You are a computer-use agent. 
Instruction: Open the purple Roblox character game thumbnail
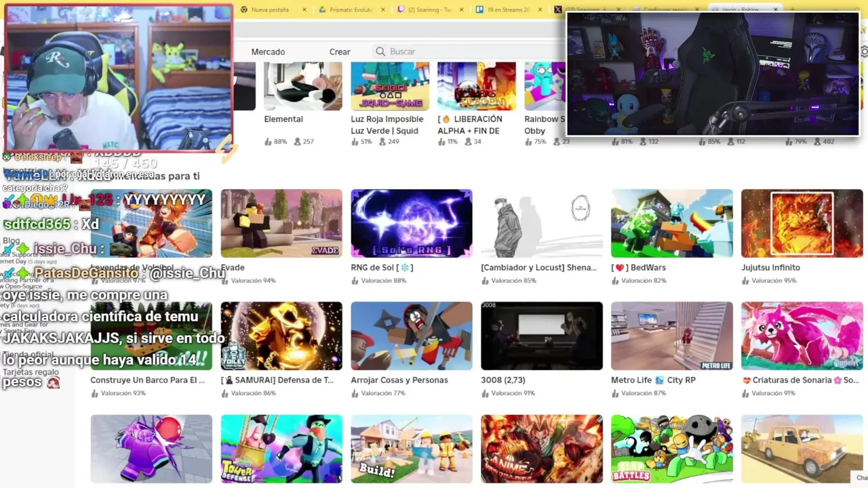[x=151, y=449]
